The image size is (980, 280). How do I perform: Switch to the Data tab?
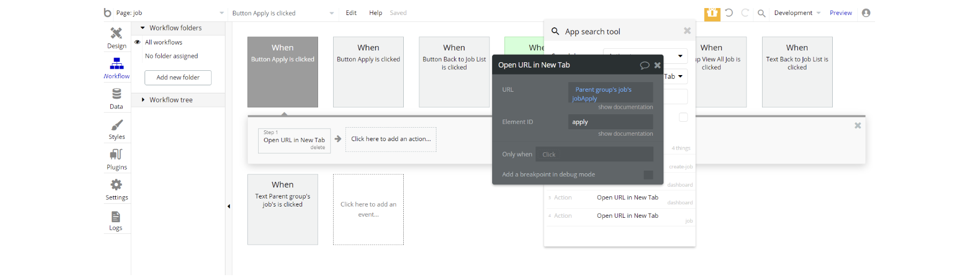[x=116, y=98]
